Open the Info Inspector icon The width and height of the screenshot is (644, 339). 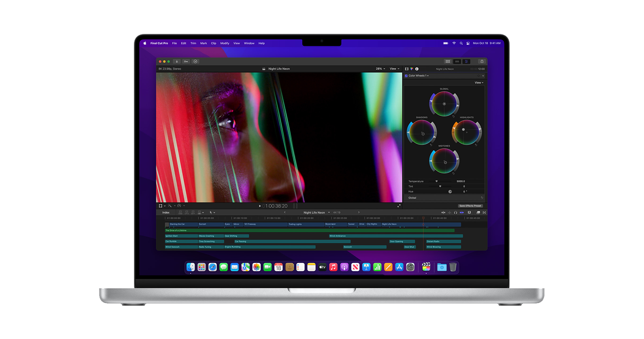[416, 69]
